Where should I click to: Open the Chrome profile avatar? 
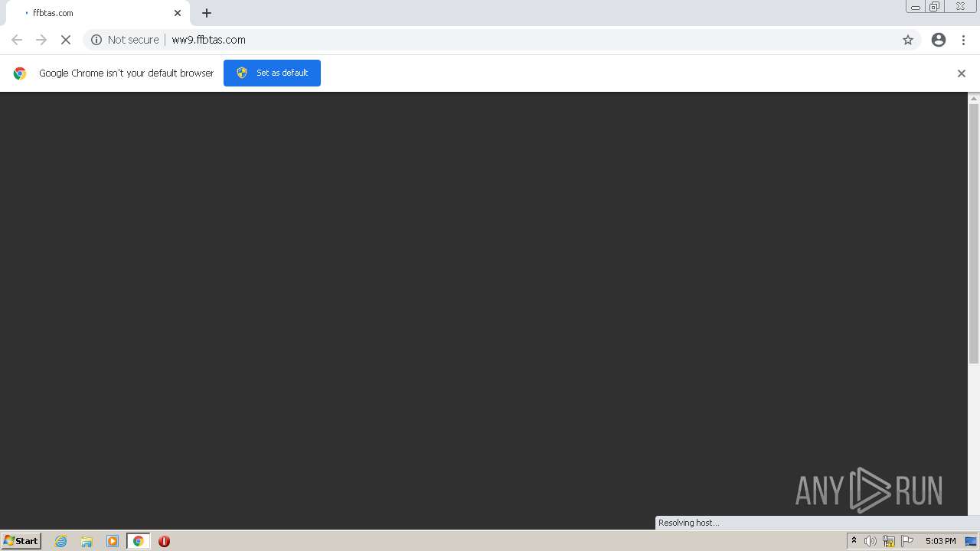coord(939,40)
